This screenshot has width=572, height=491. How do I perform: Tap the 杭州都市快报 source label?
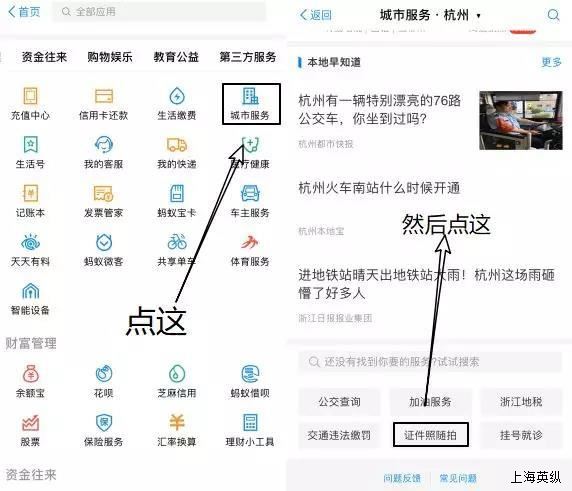pyautogui.click(x=326, y=144)
